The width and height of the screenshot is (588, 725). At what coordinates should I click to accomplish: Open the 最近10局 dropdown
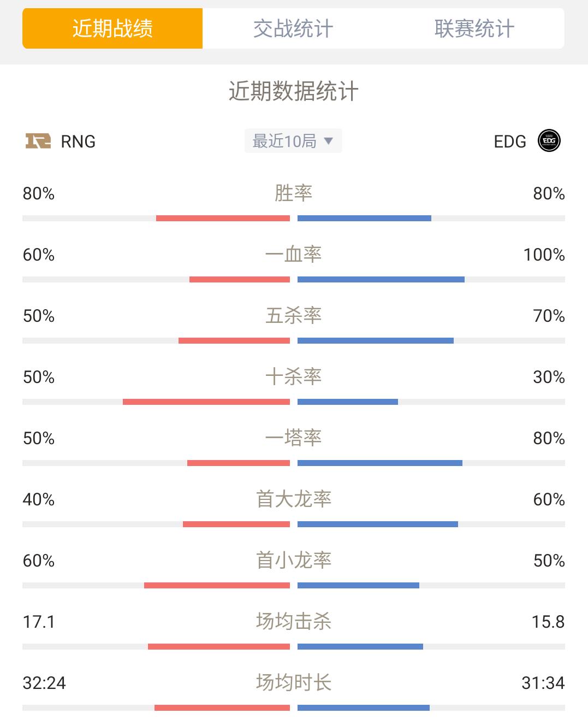pos(293,141)
